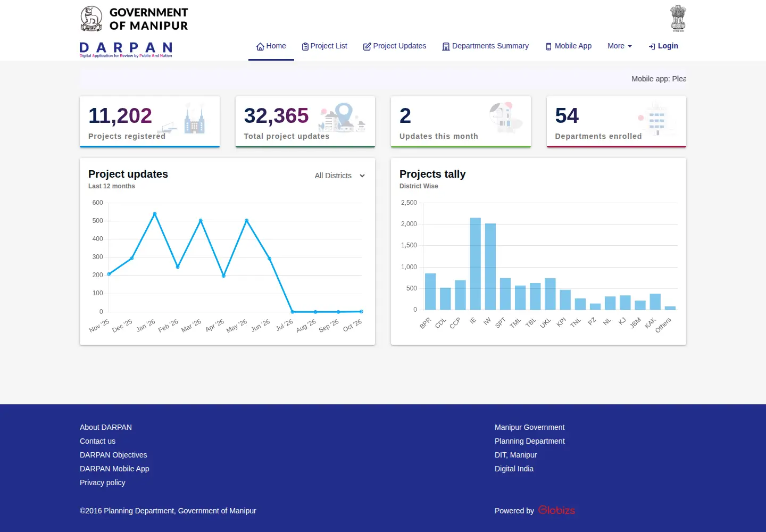Click the DARPAN logo
This screenshot has width=766, height=532.
pos(126,49)
